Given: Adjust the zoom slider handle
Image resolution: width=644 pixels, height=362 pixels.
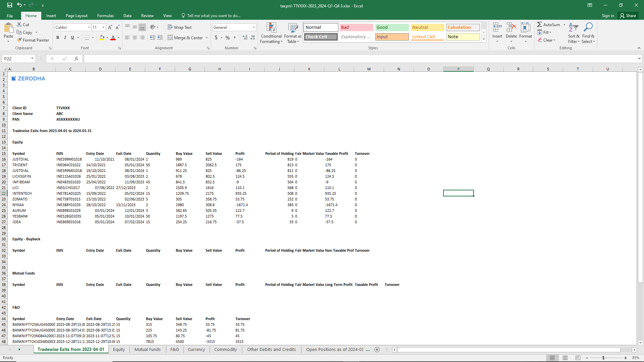Looking at the screenshot, I should [603, 358].
